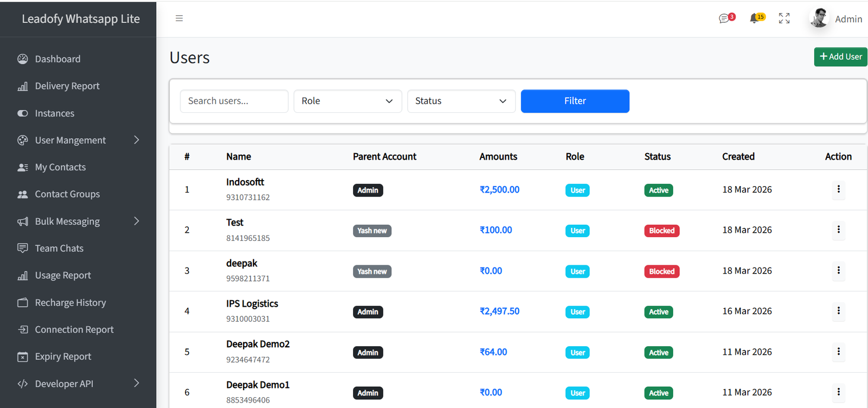Click the Active status badge for Indosoftt
Screen dimensions: 868x408
659,190
